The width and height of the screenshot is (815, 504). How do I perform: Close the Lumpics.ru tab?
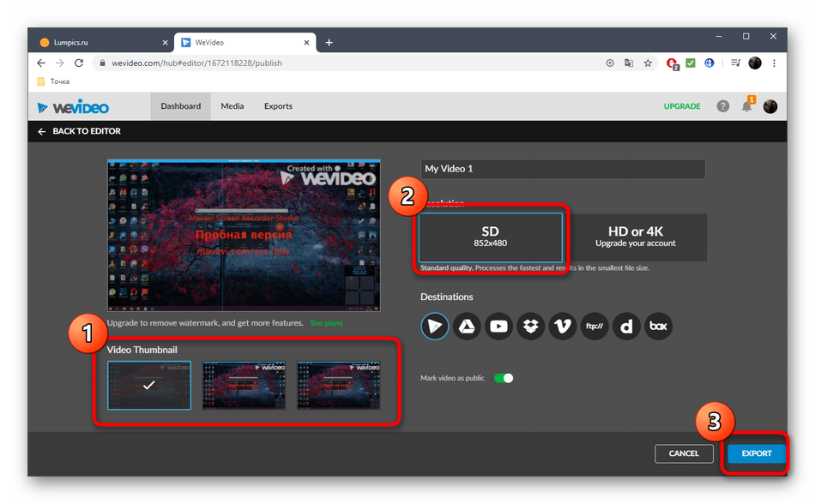(165, 43)
